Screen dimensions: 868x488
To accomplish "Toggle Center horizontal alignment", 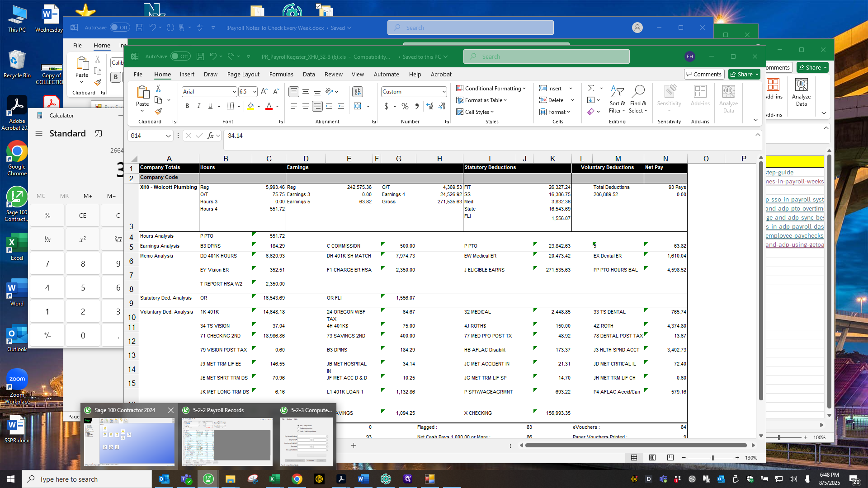I will [306, 106].
